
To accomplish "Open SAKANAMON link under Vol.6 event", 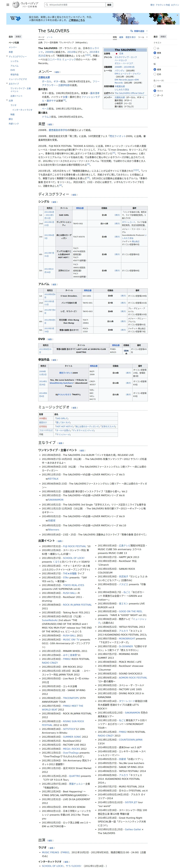I will click(56, 500).
